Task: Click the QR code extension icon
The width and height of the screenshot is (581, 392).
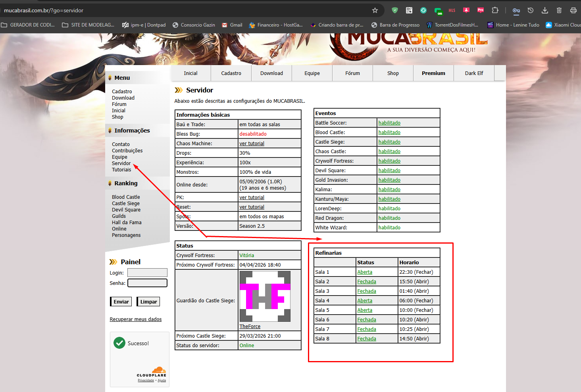Action: coord(409,10)
